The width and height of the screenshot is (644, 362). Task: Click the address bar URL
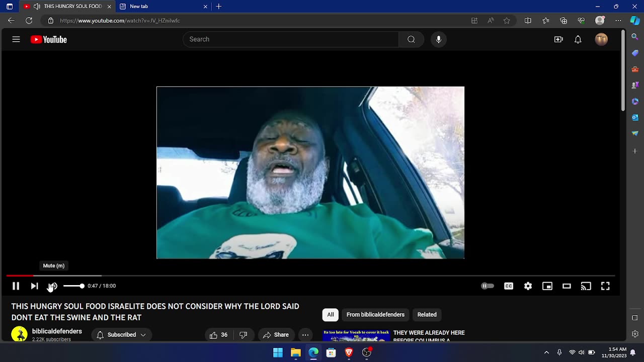click(x=120, y=21)
